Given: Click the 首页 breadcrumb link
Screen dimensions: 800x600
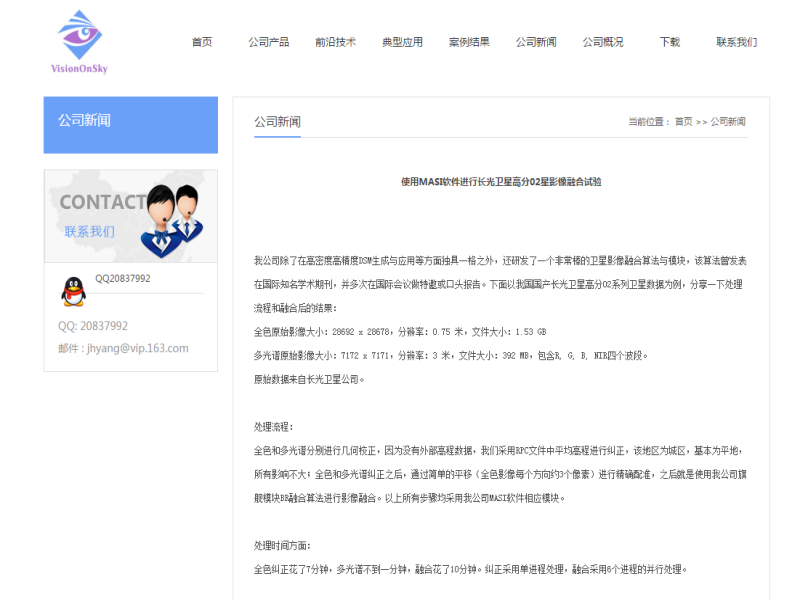Looking at the screenshot, I should coord(683,122).
